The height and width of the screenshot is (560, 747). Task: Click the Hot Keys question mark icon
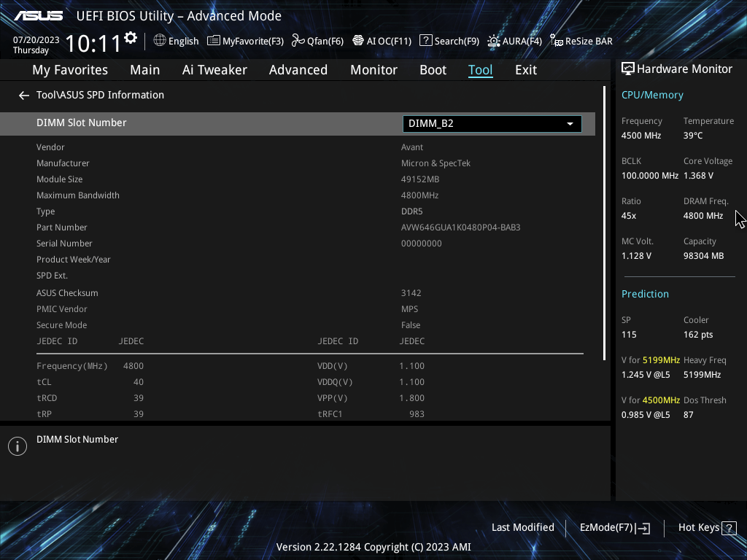[x=729, y=528]
